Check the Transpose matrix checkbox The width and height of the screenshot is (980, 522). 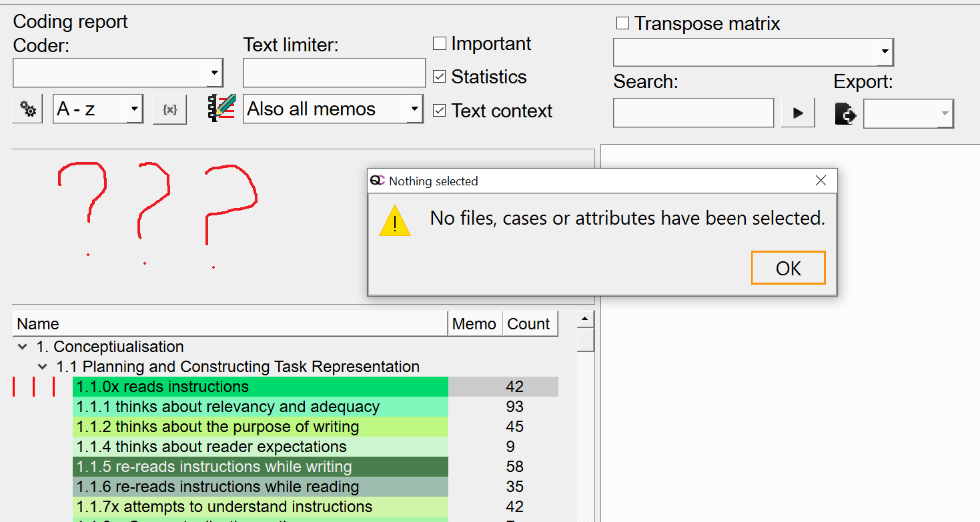622,23
